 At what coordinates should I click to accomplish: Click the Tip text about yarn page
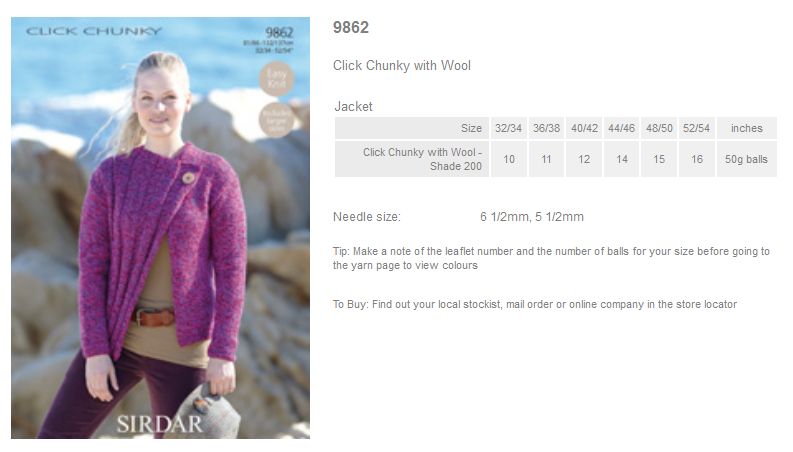(x=551, y=258)
